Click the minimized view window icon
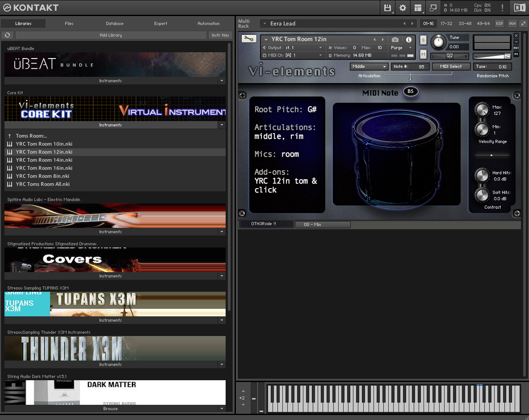 coord(433,8)
